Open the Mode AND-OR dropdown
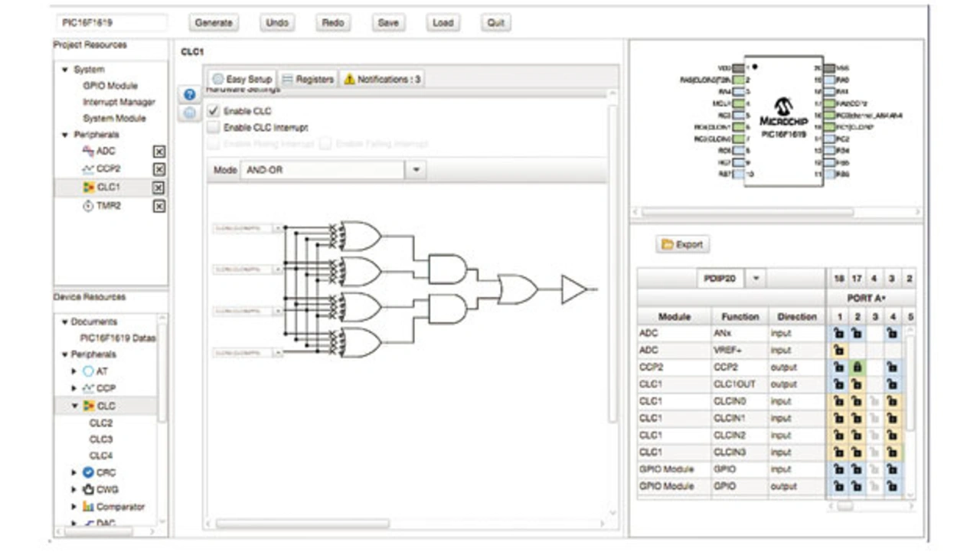Viewport: 980px width, 552px height. 415,170
